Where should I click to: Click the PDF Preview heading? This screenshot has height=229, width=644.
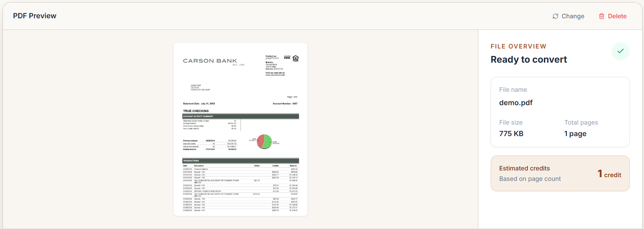point(35,16)
